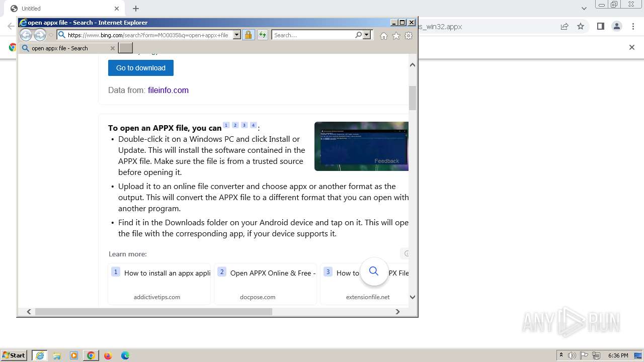Go back using the Internet Explorer back arrow
This screenshot has height=362, width=644.
pyautogui.click(x=26, y=35)
